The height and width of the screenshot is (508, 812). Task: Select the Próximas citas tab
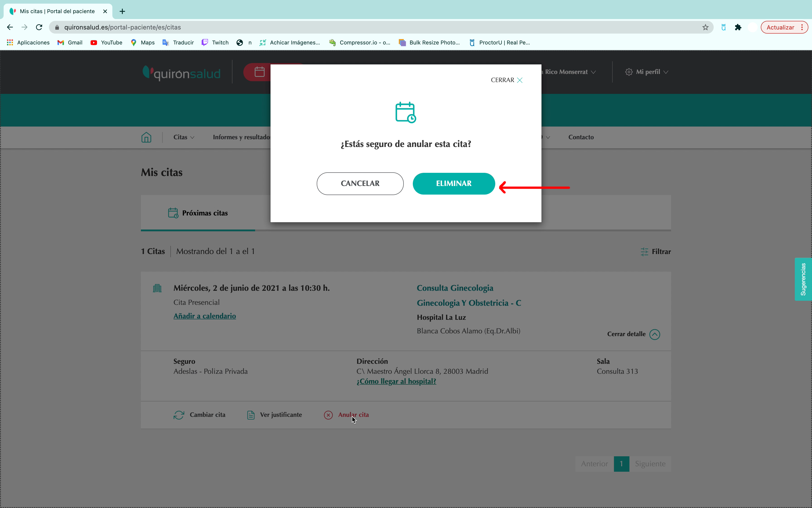[x=198, y=213]
